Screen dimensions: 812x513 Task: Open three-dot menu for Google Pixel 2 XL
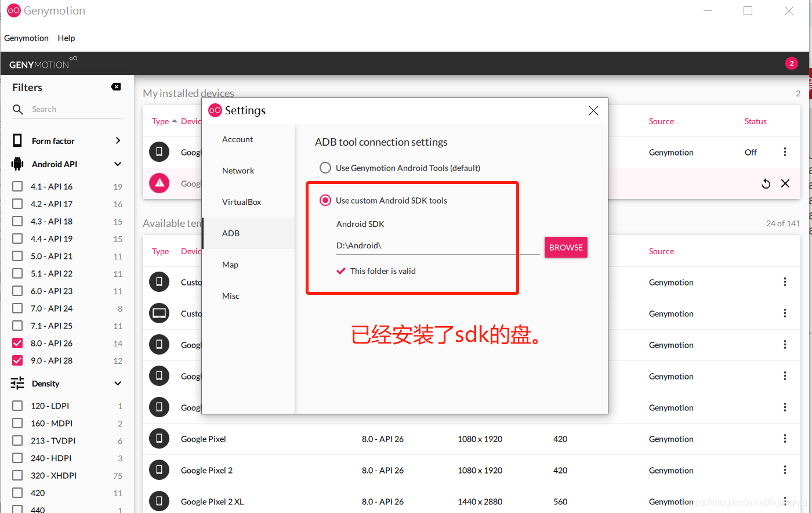(785, 501)
